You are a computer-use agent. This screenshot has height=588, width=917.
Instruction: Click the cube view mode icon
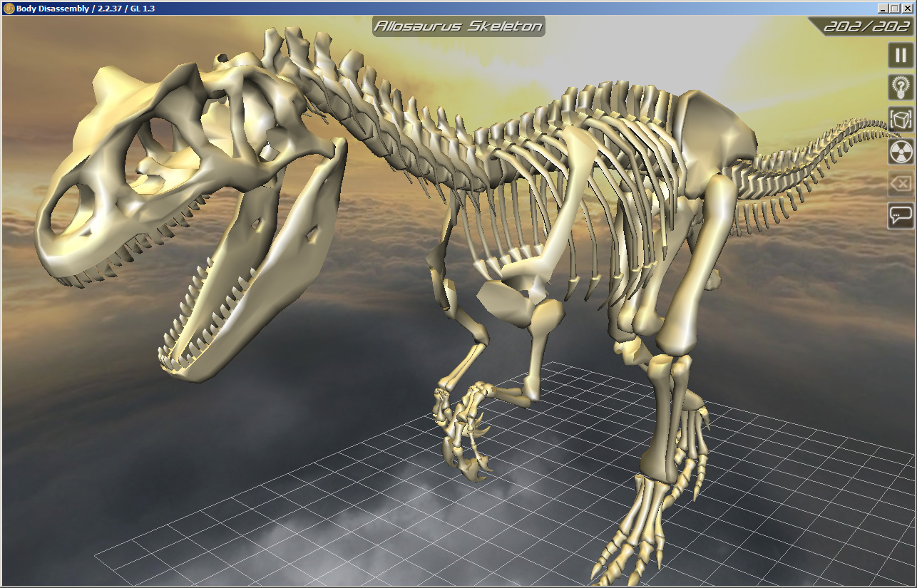click(901, 119)
